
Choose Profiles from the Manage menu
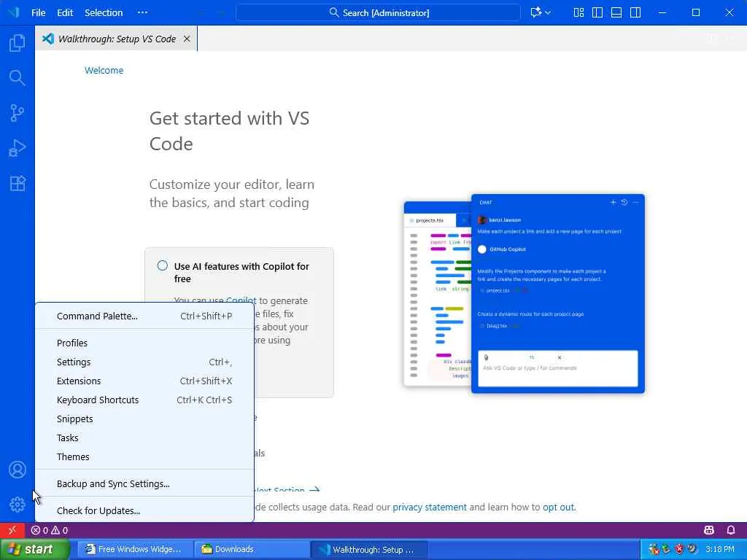coord(144,343)
